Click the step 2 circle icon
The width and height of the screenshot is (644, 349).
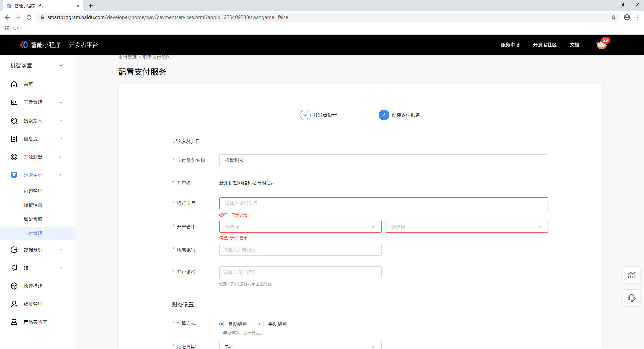(384, 115)
